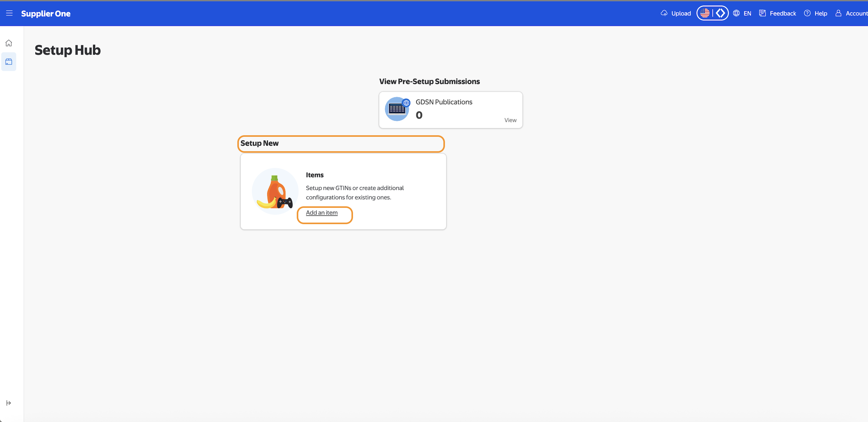The height and width of the screenshot is (422, 868).
Task: Click the Upload cloud icon
Action: 664,13
